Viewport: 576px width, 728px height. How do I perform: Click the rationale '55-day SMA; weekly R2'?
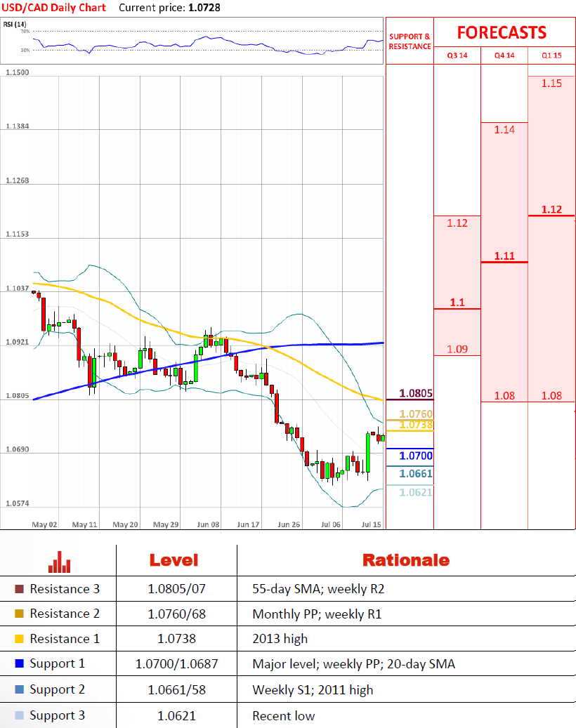pyautogui.click(x=318, y=589)
